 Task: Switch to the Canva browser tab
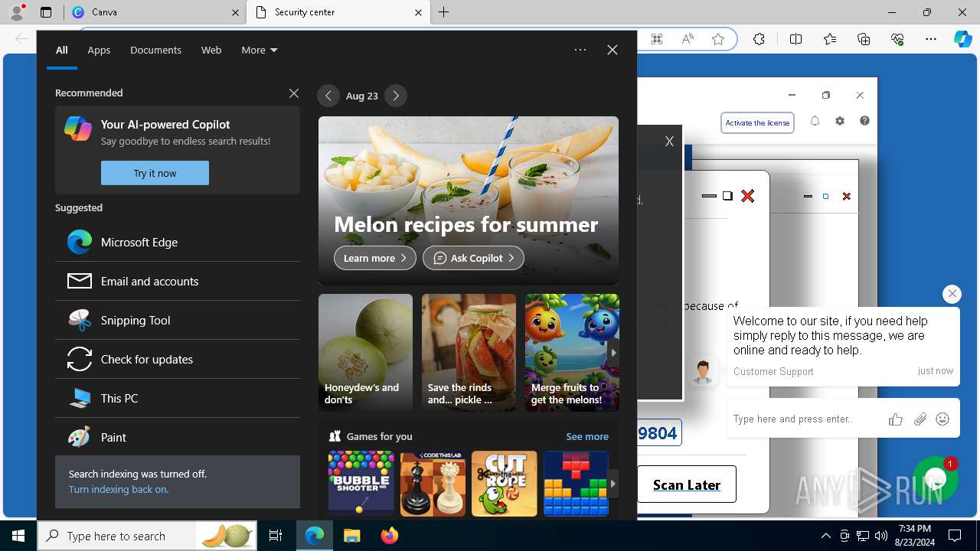pyautogui.click(x=155, y=12)
